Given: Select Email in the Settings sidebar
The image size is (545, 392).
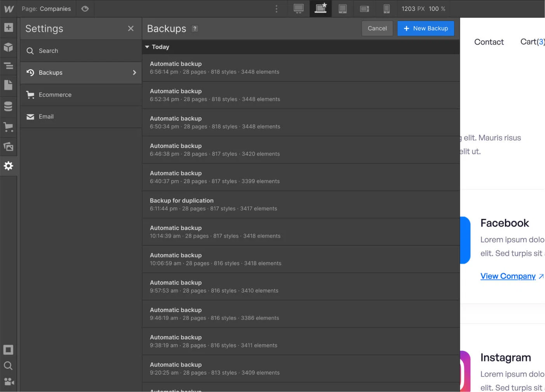Looking at the screenshot, I should point(46,116).
